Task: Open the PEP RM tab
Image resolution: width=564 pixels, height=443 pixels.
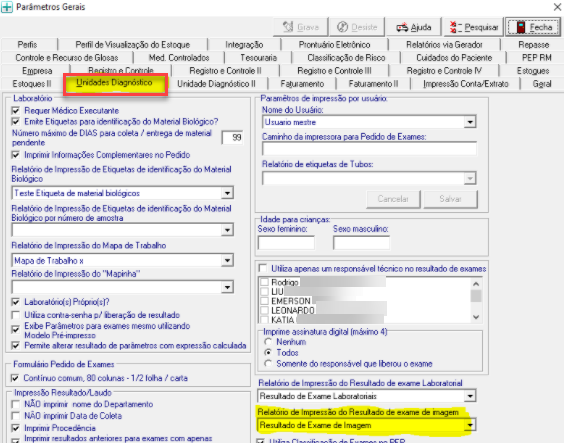Action: pyautogui.click(x=536, y=58)
